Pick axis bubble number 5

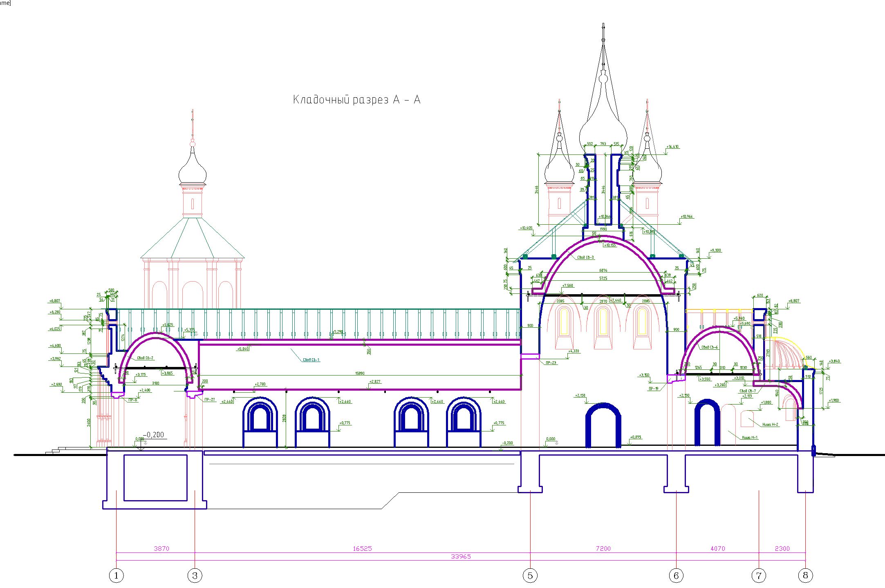[x=530, y=576]
